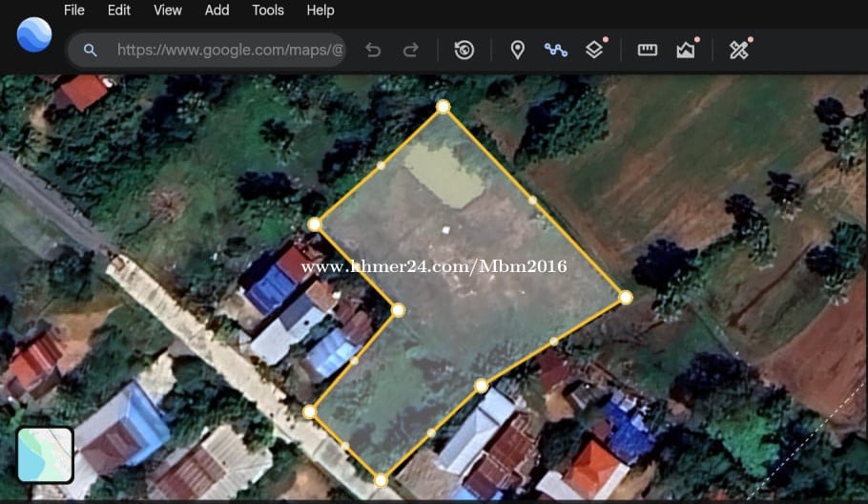Image resolution: width=868 pixels, height=504 pixels.
Task: Select the ruler measure tool
Action: pos(648,50)
